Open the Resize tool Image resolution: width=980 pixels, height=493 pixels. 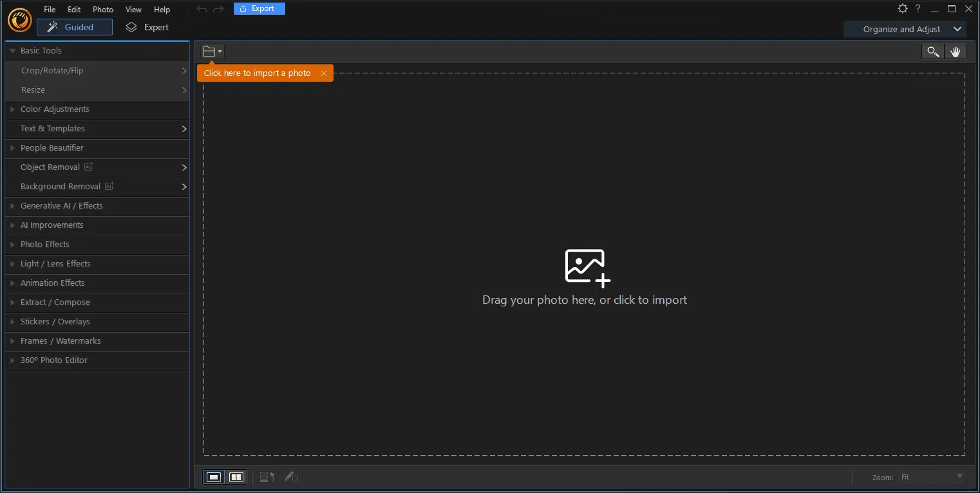coord(97,90)
